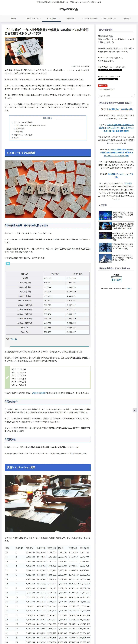Collapse the table of contents via 閉じる
Screen dimensions: 138x644
50,118
